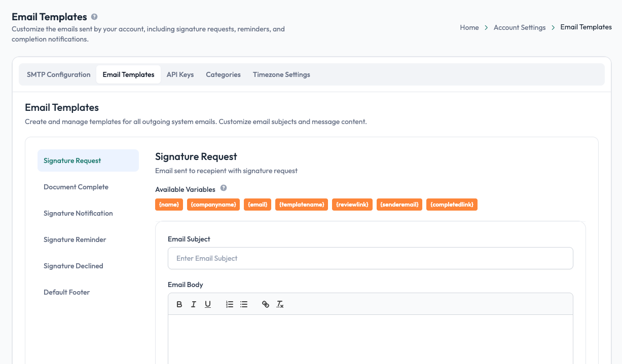Image resolution: width=622 pixels, height=364 pixels.
Task: Open the Signature Declined template
Action: point(88,266)
